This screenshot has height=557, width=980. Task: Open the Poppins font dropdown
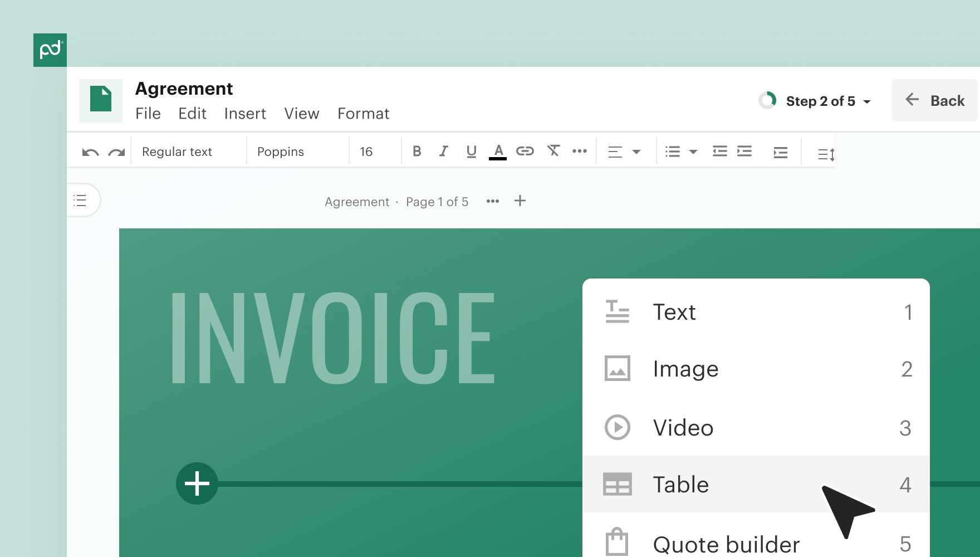(x=297, y=152)
